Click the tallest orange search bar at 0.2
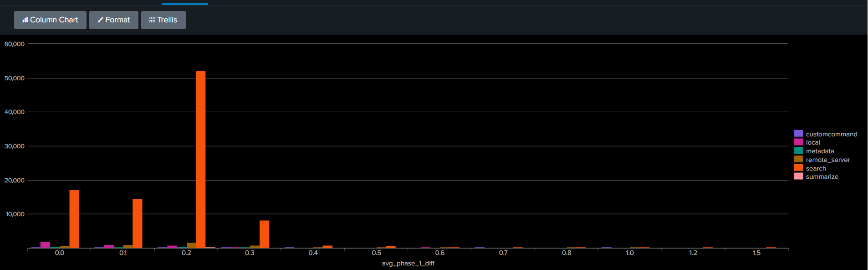The image size is (868, 270). [x=200, y=160]
